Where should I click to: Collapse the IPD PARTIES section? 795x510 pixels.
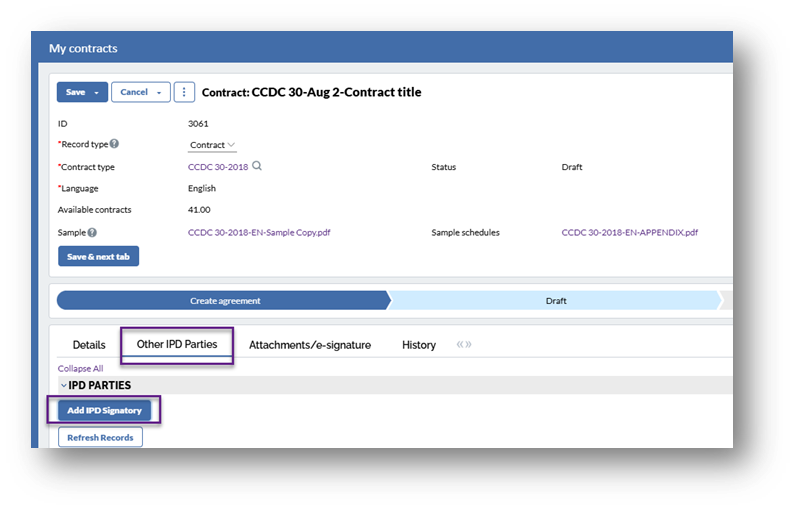pyautogui.click(x=63, y=386)
